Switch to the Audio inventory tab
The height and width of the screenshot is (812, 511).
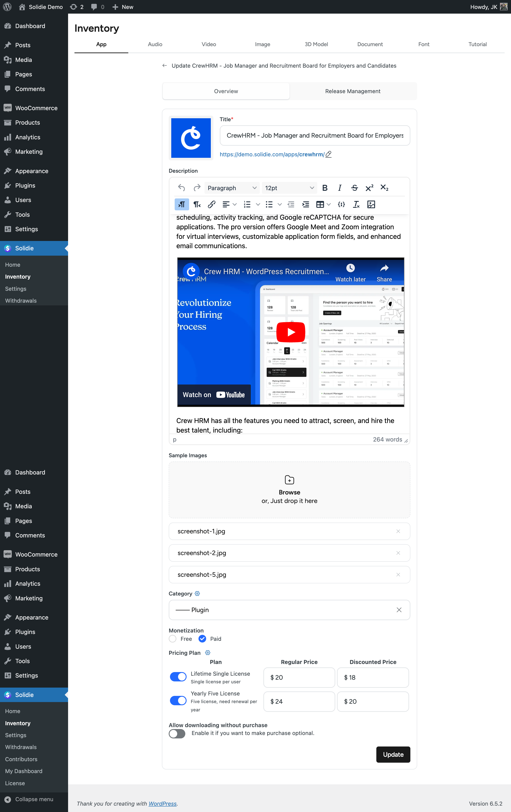(x=155, y=44)
